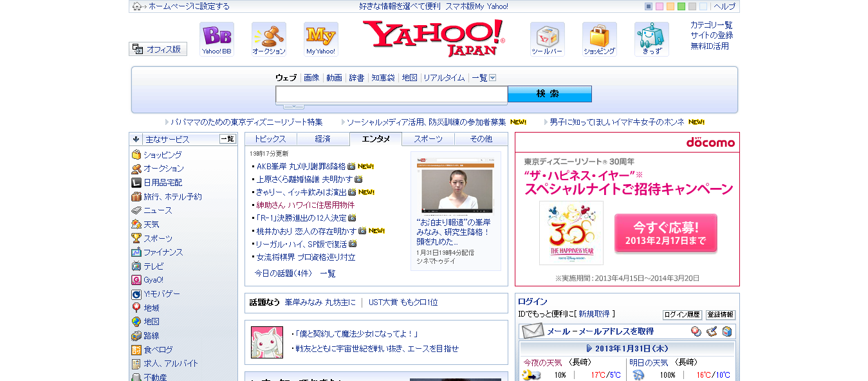Collapse 主なサービス with the down arrow

click(136, 139)
